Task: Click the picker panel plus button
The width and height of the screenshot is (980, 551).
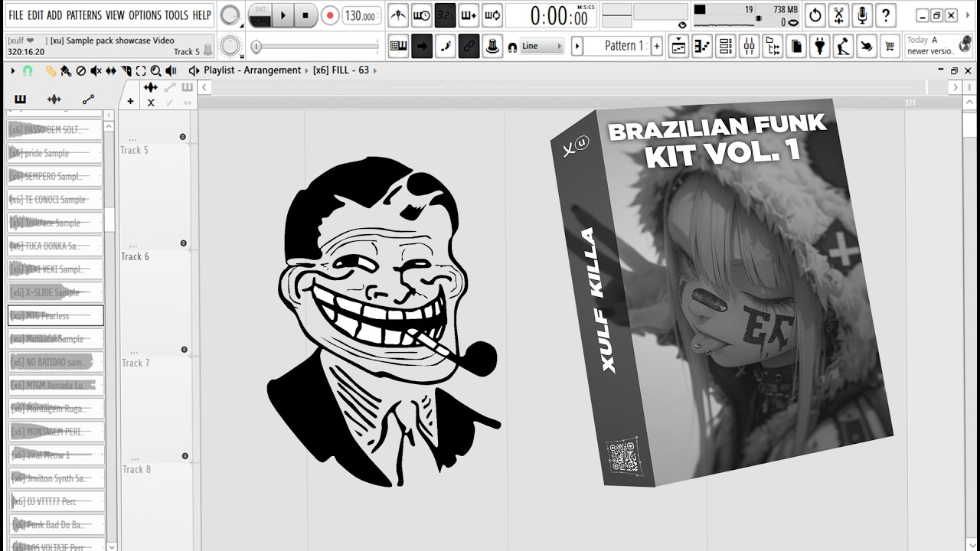Action: [x=130, y=101]
